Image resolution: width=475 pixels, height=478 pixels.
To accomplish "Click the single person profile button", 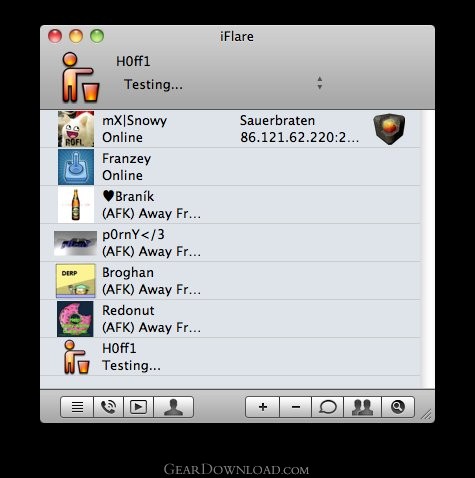I will pyautogui.click(x=174, y=407).
